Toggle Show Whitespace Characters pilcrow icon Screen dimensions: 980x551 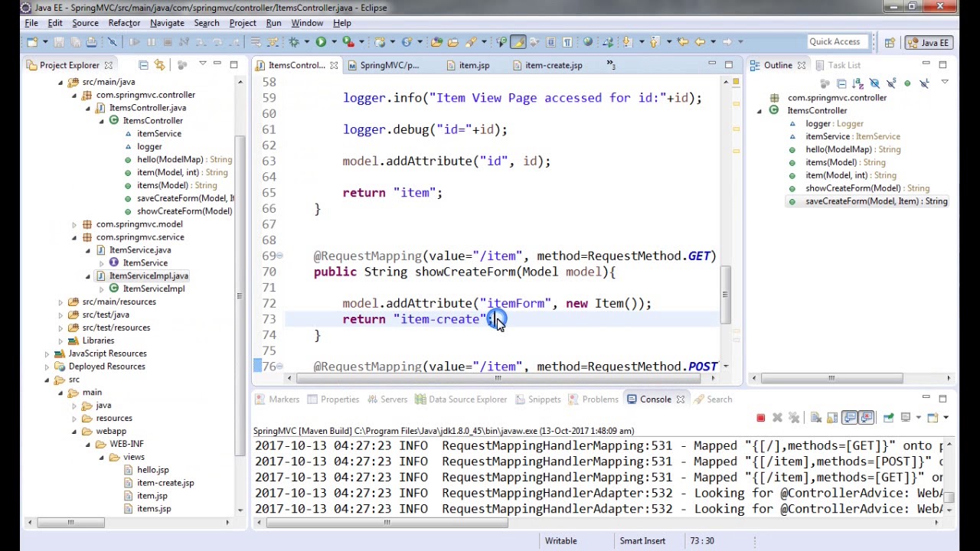567,42
